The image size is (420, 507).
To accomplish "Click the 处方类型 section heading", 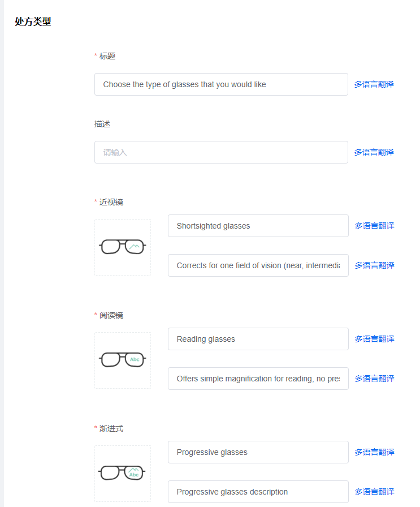I will tap(33, 22).
